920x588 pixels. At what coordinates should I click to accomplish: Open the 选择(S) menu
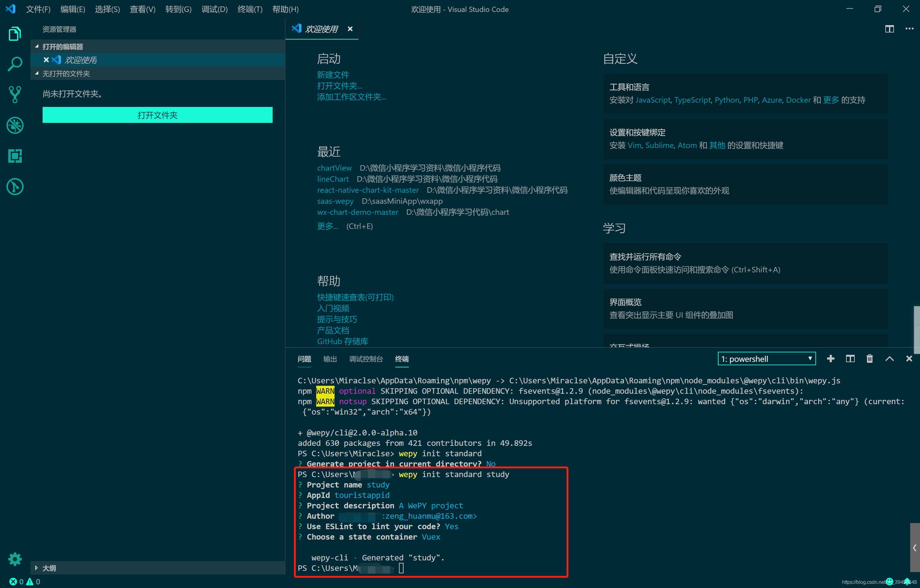click(x=107, y=9)
